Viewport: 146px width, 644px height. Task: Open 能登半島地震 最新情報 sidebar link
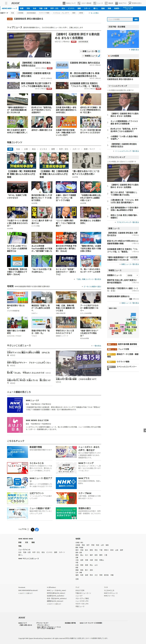coord(127,344)
